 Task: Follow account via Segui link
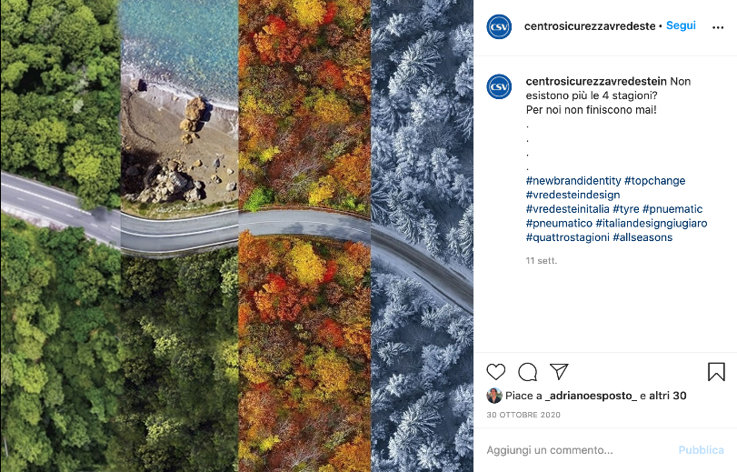point(681,25)
